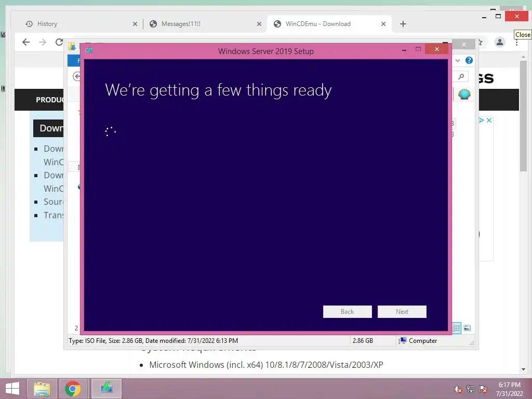Open the Action Center flag icon
532x399 pixels.
[x=483, y=389]
